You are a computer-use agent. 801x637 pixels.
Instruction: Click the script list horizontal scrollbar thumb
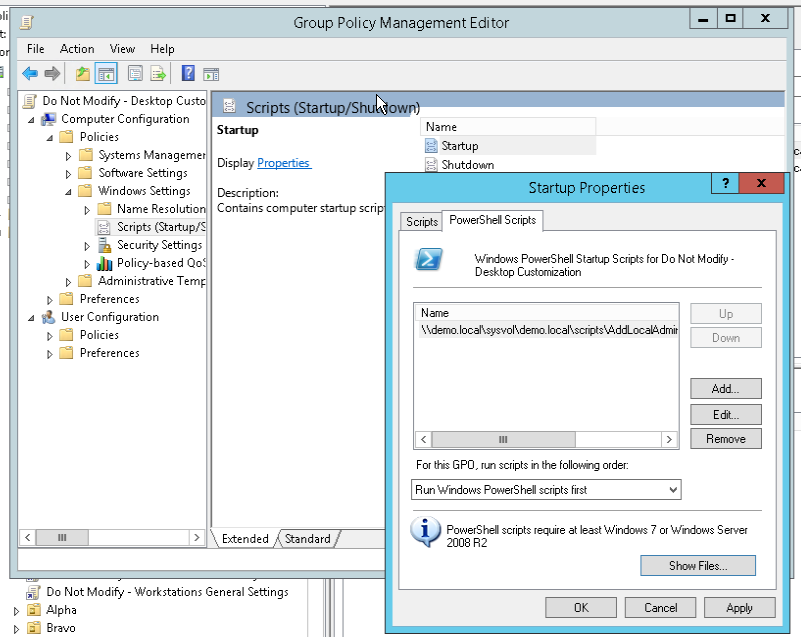(503, 439)
